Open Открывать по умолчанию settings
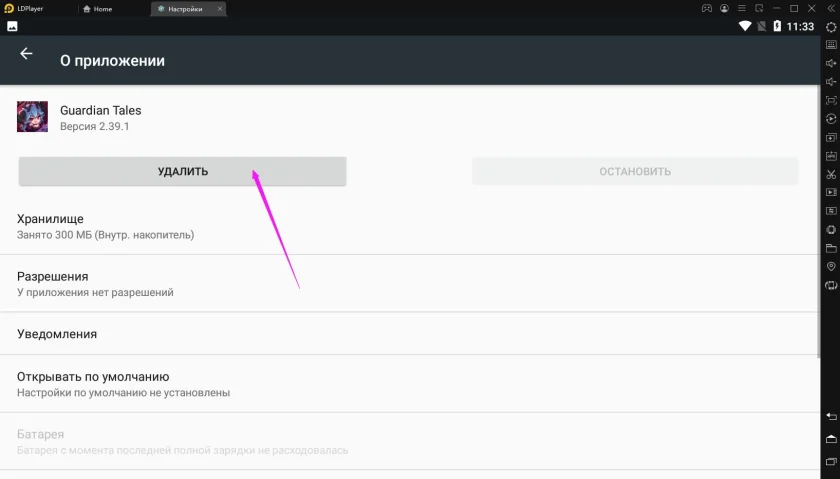 click(x=410, y=384)
